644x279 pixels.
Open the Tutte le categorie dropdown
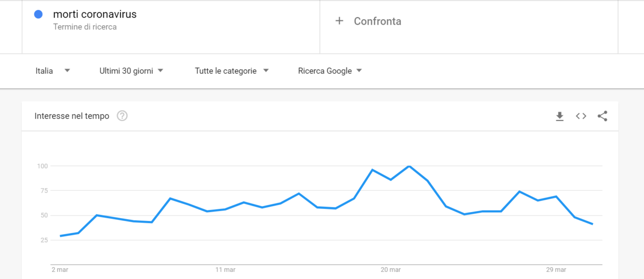[232, 71]
